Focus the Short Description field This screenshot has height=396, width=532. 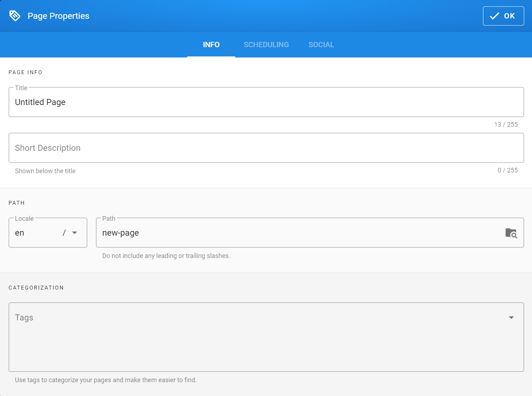point(142,148)
